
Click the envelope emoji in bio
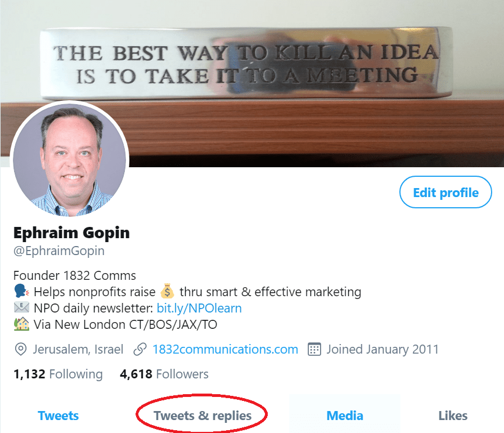[x=21, y=307]
